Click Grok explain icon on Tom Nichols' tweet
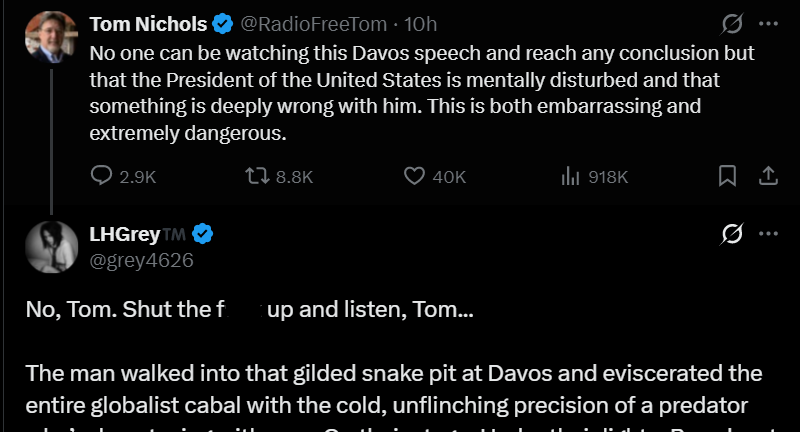 point(731,23)
